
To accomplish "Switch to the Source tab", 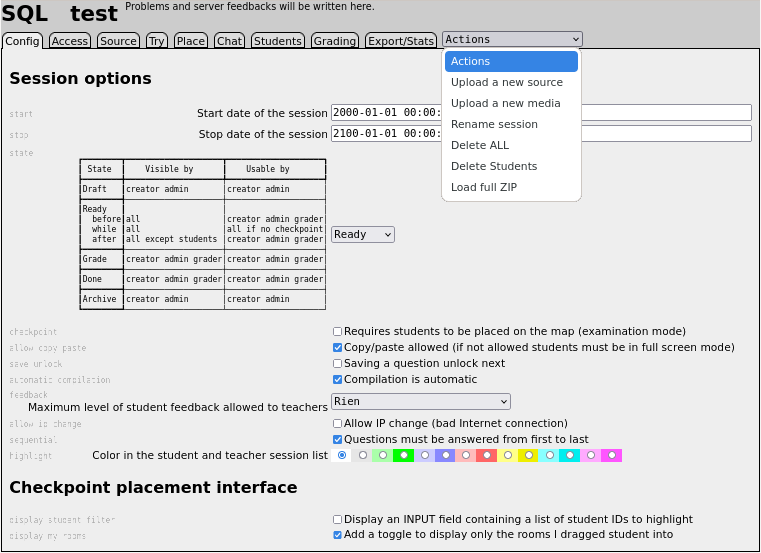I will click(118, 41).
